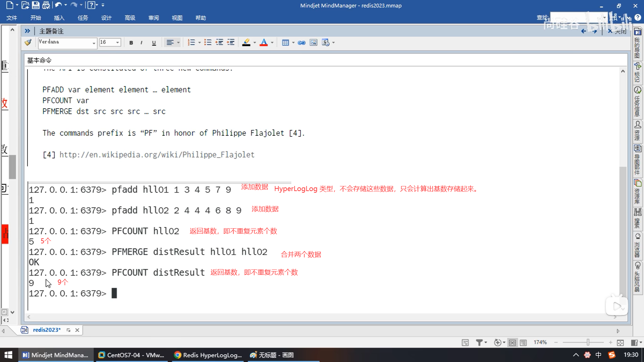This screenshot has width=644, height=362.
Task: Insert a hyperlink with the link icon
Action: click(302, 43)
